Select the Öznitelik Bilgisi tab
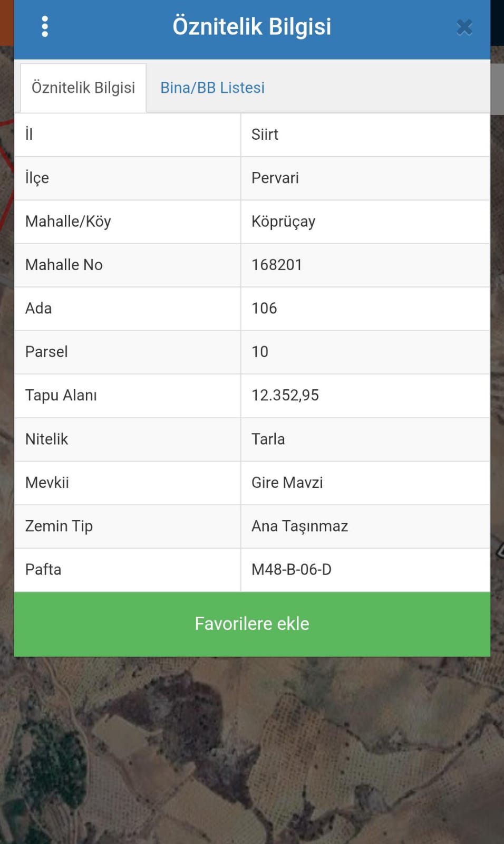504x844 pixels. (x=83, y=88)
